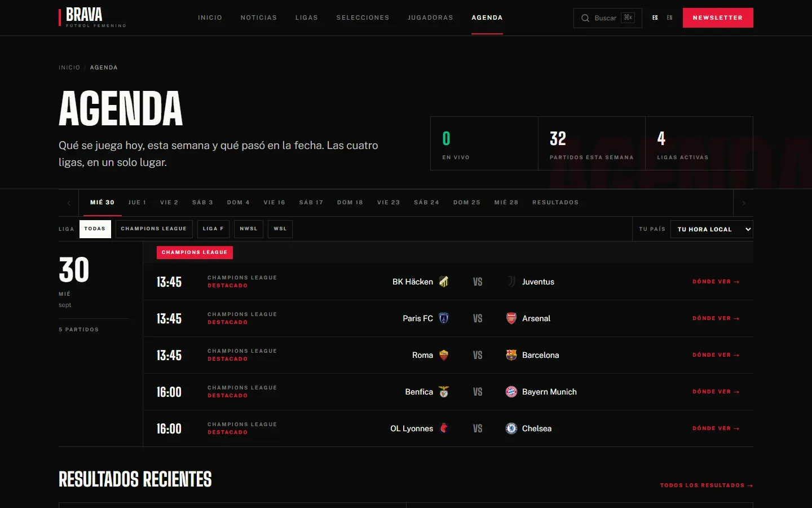Show previous dates with the left arrow
This screenshot has width=812, height=508.
69,203
